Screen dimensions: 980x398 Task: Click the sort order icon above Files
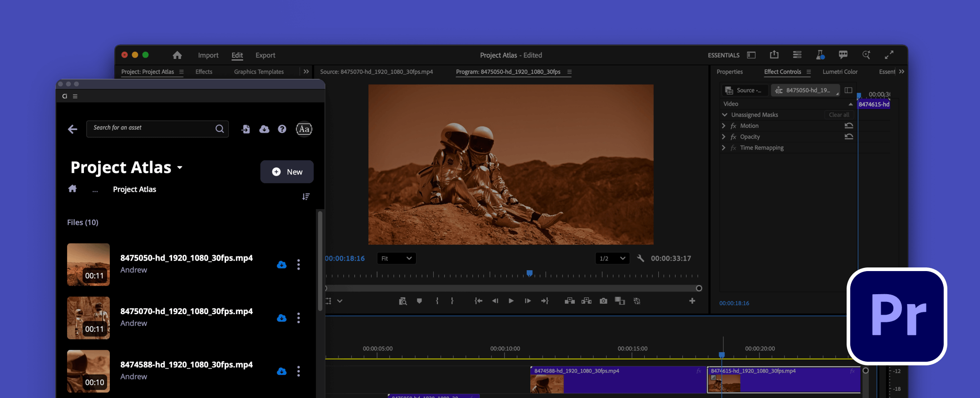[306, 197]
